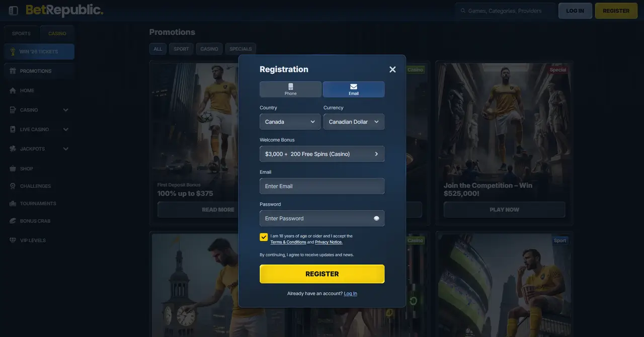Image resolution: width=644 pixels, height=337 pixels.
Task: Click the Register button in header
Action: (616, 11)
